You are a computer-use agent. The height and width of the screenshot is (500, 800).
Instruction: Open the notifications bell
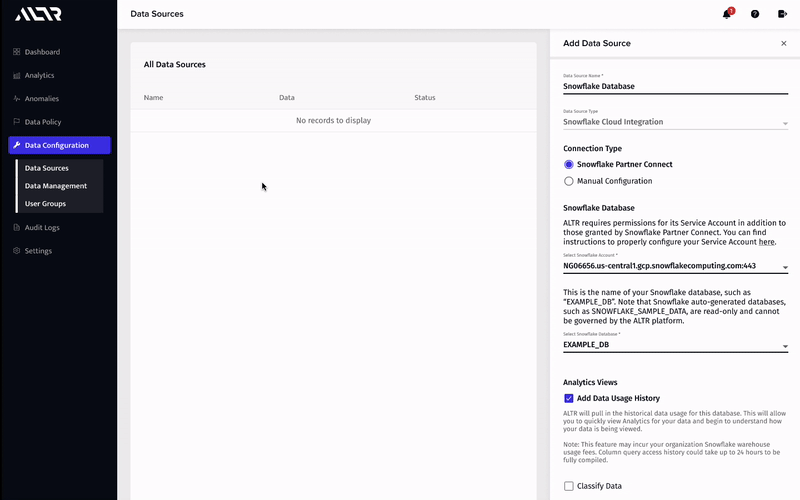click(727, 14)
